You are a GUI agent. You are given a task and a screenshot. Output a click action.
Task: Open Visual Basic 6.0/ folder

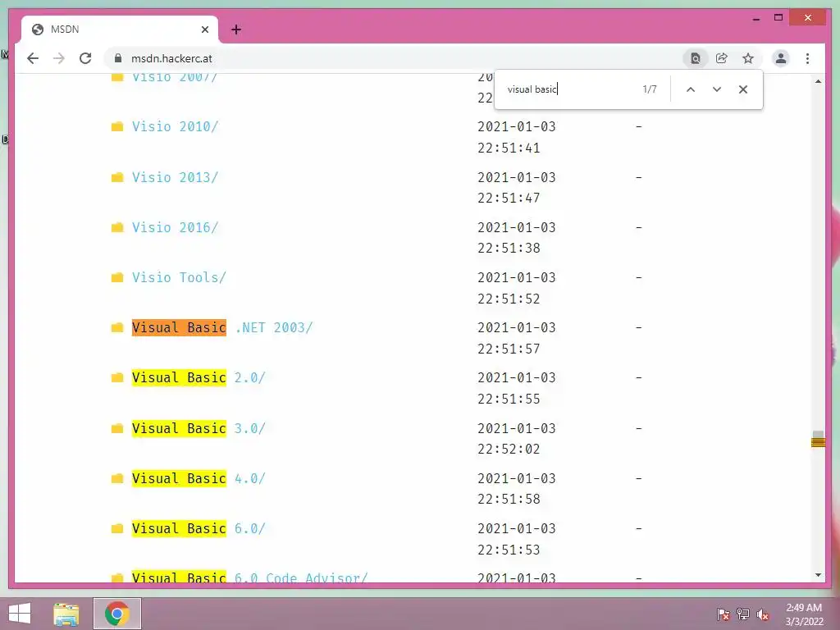[199, 529]
